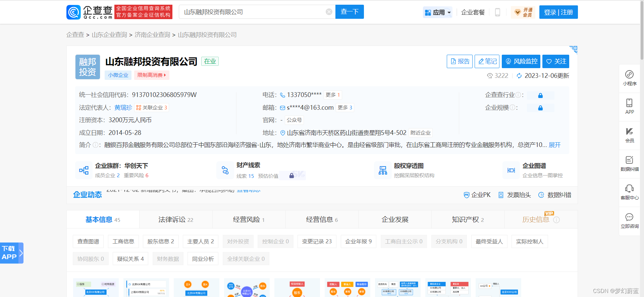644x297 pixels.
Task: Open the 关联企业 3 link
Action: (151, 107)
